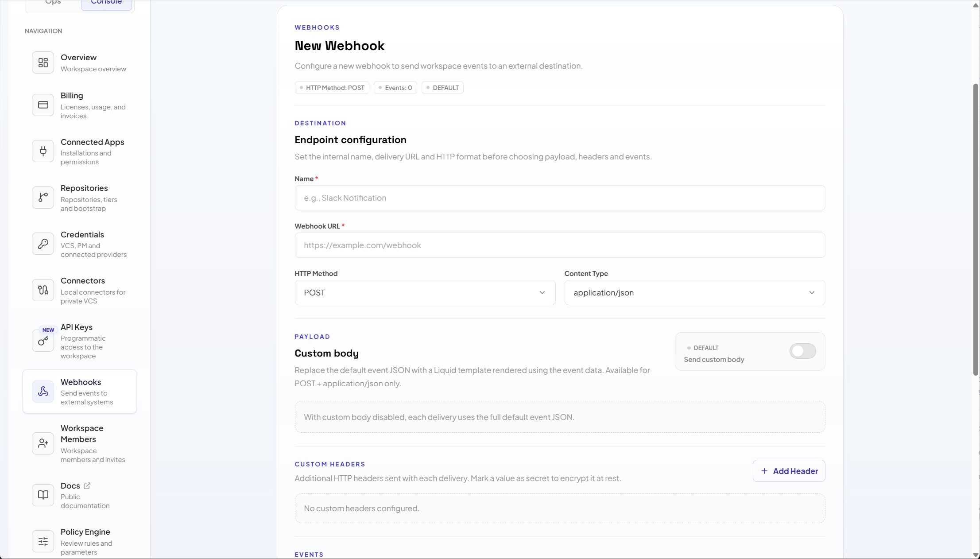Click the Webhook URL input field
980x559 pixels.
(560, 245)
